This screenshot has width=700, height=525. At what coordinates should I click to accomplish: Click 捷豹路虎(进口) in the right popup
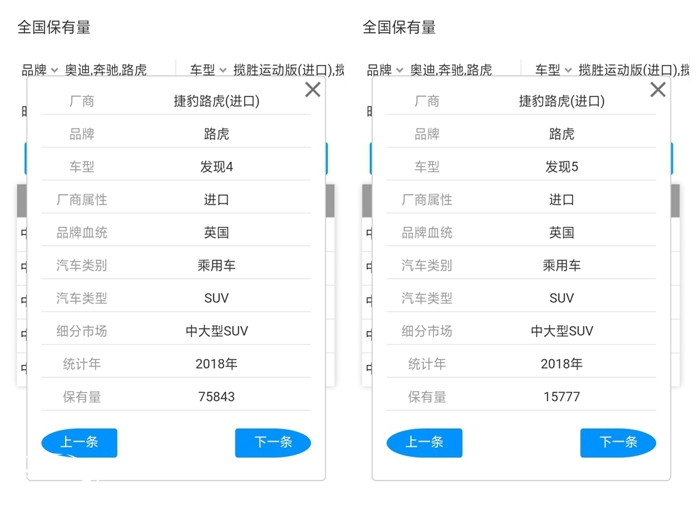562,101
